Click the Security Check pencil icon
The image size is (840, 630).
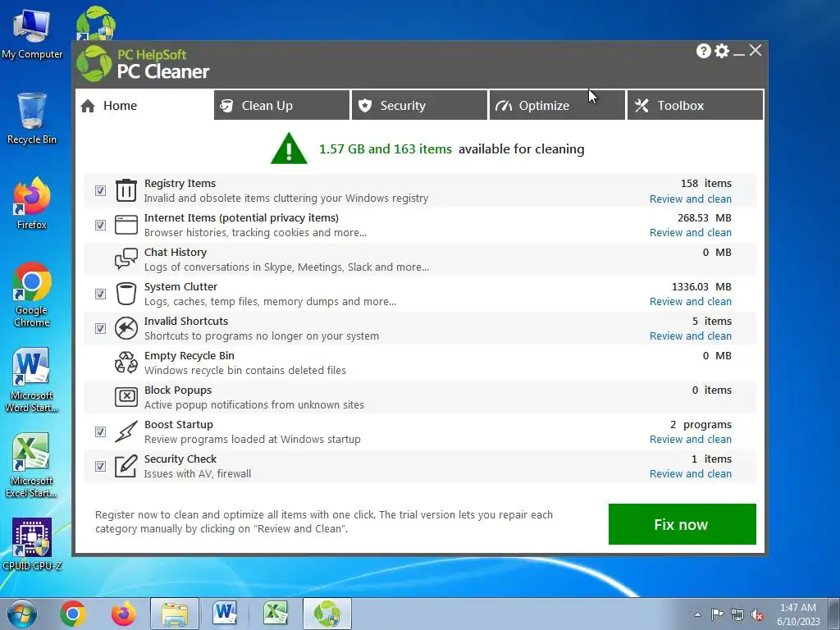point(126,466)
